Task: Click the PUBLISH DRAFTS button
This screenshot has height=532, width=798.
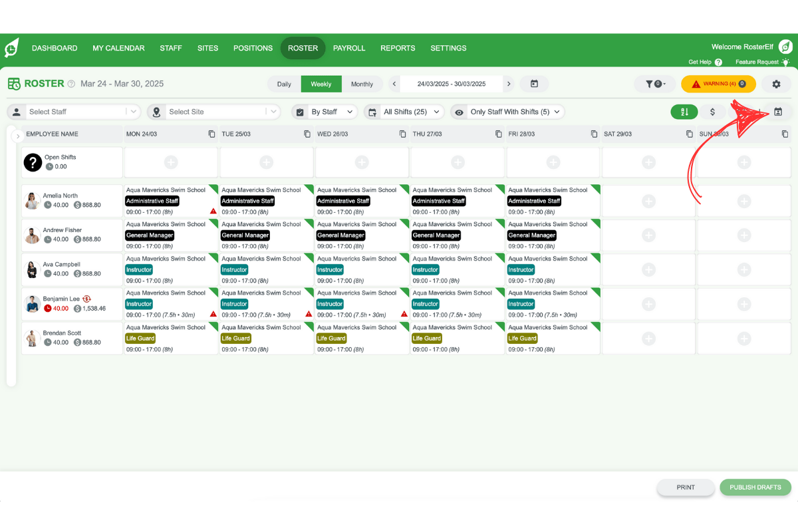Action: pyautogui.click(x=755, y=487)
